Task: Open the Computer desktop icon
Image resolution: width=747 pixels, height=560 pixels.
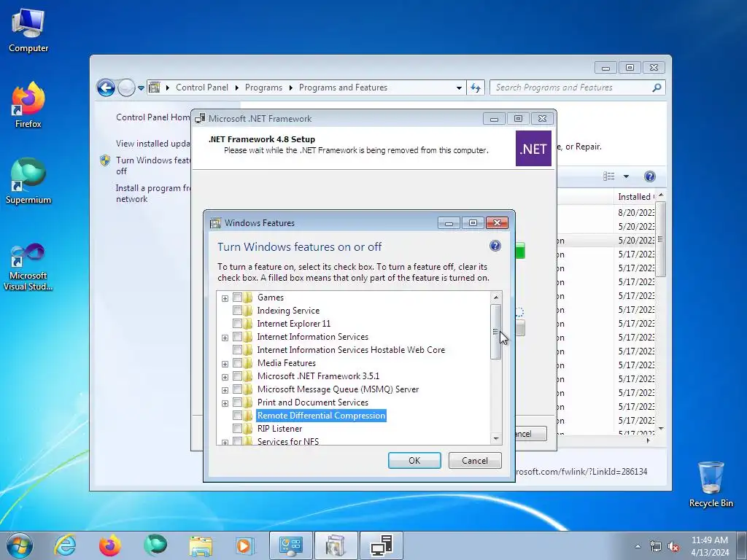Action: (x=28, y=31)
